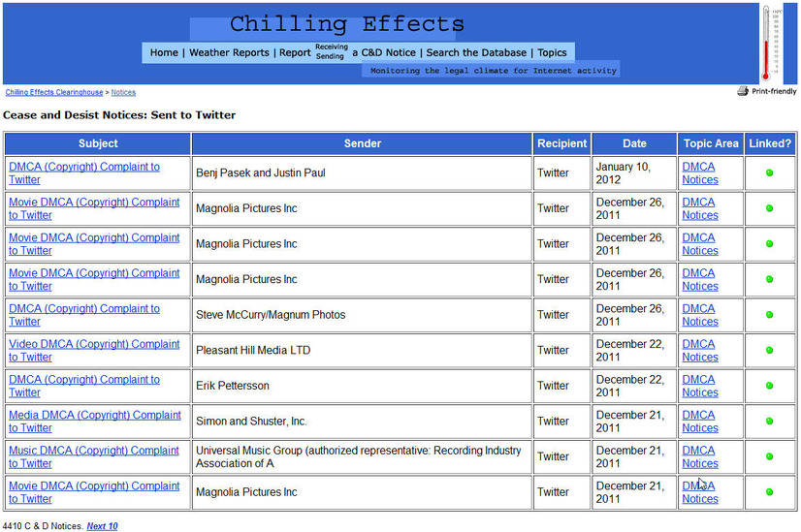
Task: Click the 4410 C & D Notices count text
Action: (43, 526)
